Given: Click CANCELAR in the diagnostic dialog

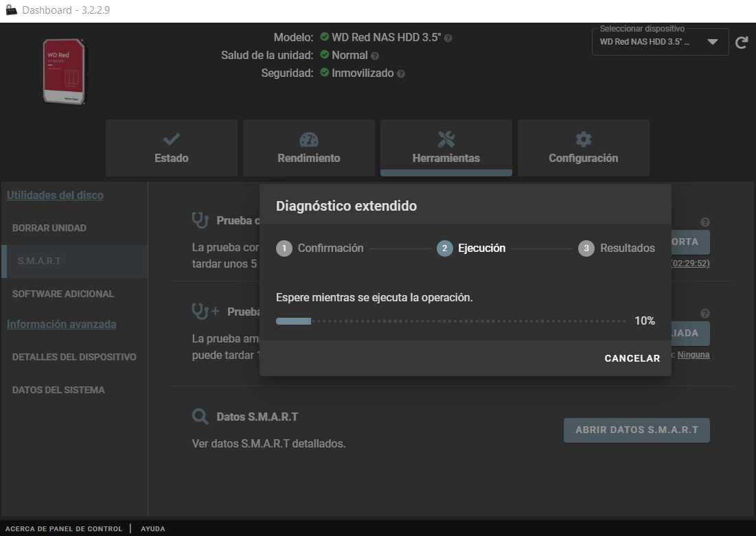Looking at the screenshot, I should tap(632, 358).
